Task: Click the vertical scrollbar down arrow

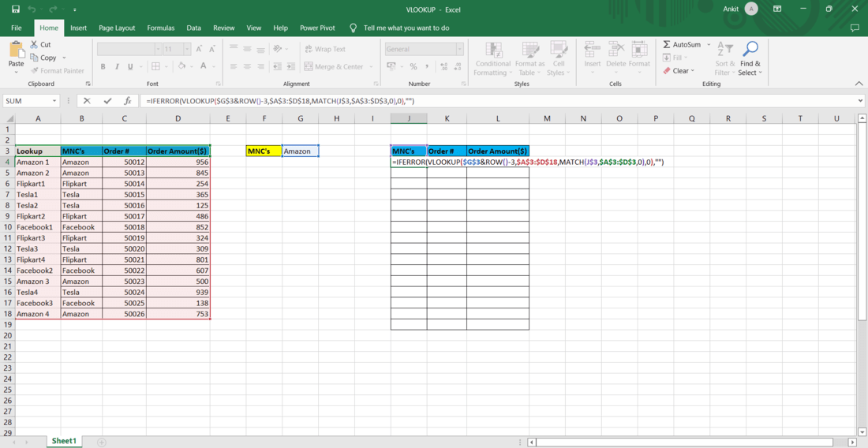Action: (862, 431)
